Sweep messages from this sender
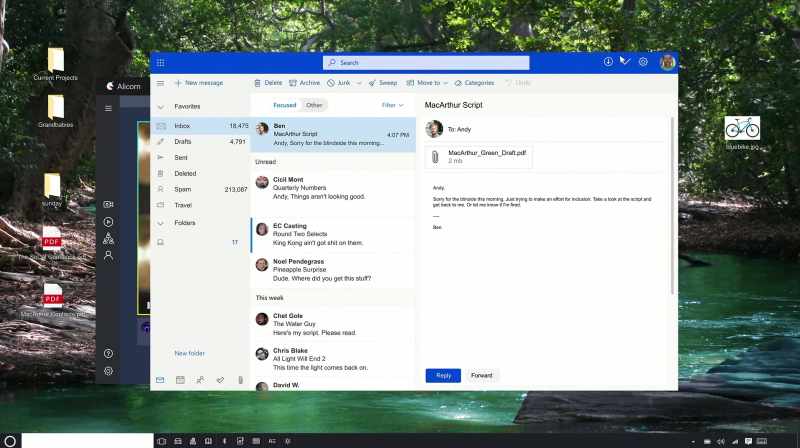 pos(383,83)
